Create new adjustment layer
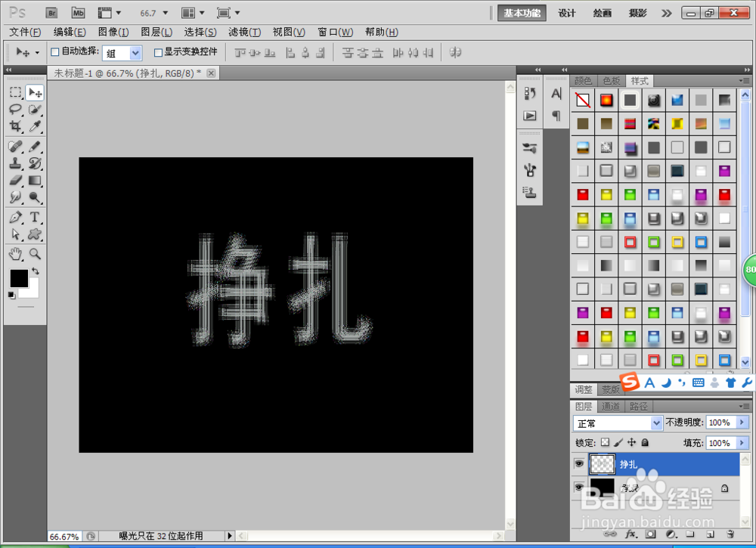756x548 pixels. (x=671, y=534)
